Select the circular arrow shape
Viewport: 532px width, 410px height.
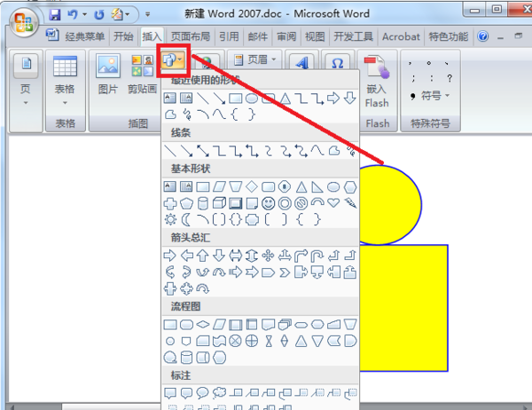(x=203, y=289)
